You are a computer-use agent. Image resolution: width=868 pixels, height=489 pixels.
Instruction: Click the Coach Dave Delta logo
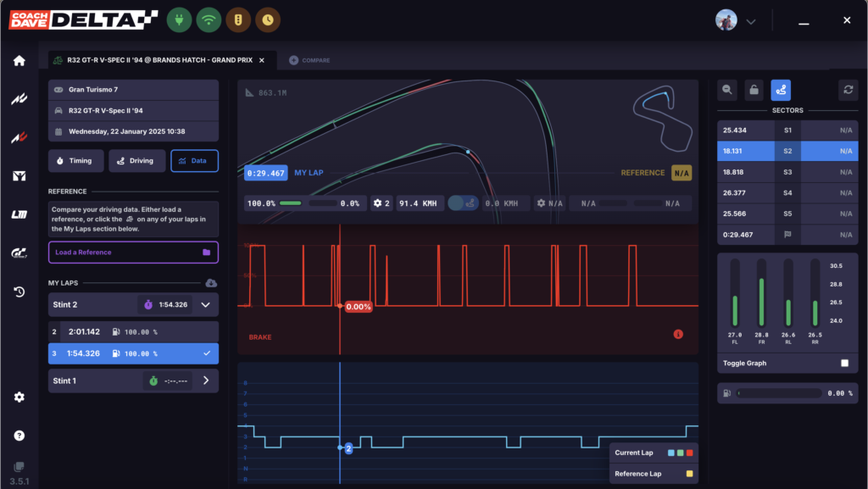(x=84, y=19)
